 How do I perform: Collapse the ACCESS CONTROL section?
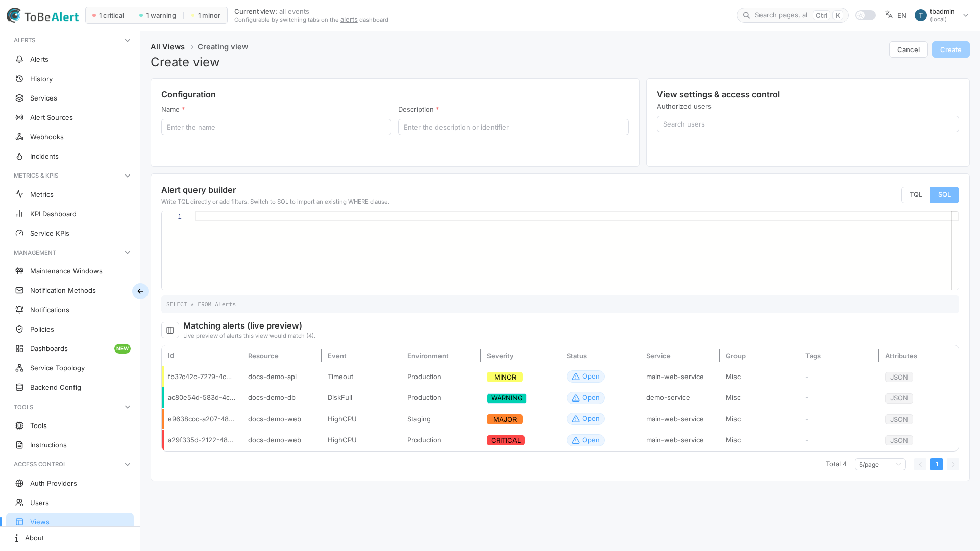coord(128,464)
